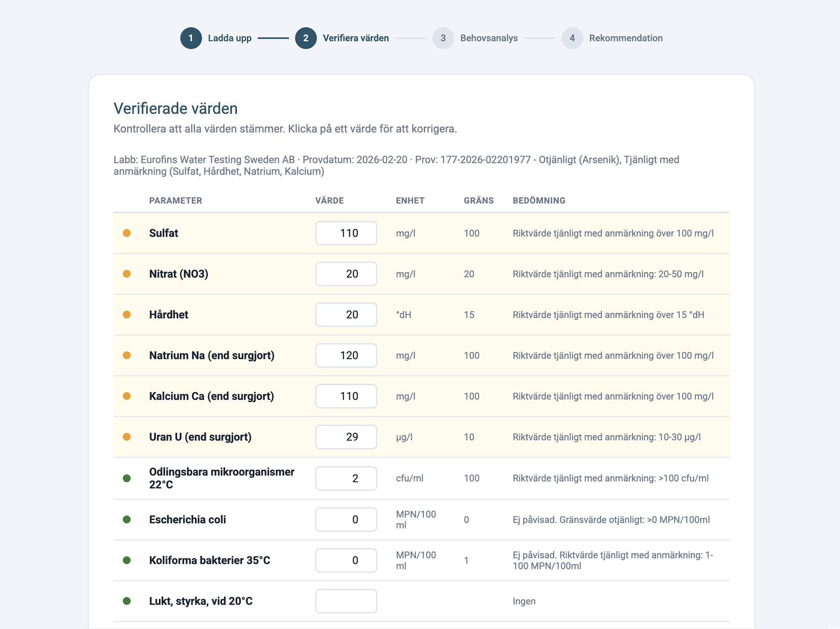This screenshot has width=840, height=629.
Task: Correct the Natrium Na value field
Action: (x=346, y=355)
